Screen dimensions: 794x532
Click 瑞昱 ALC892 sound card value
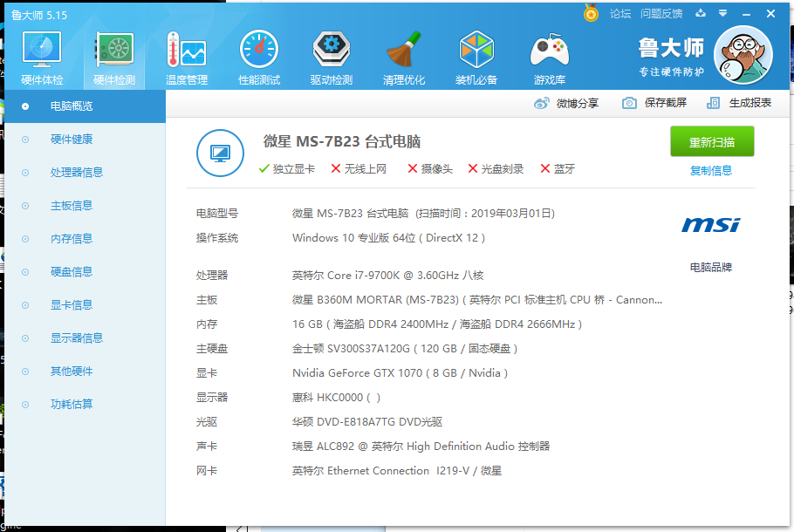pyautogui.click(x=421, y=447)
